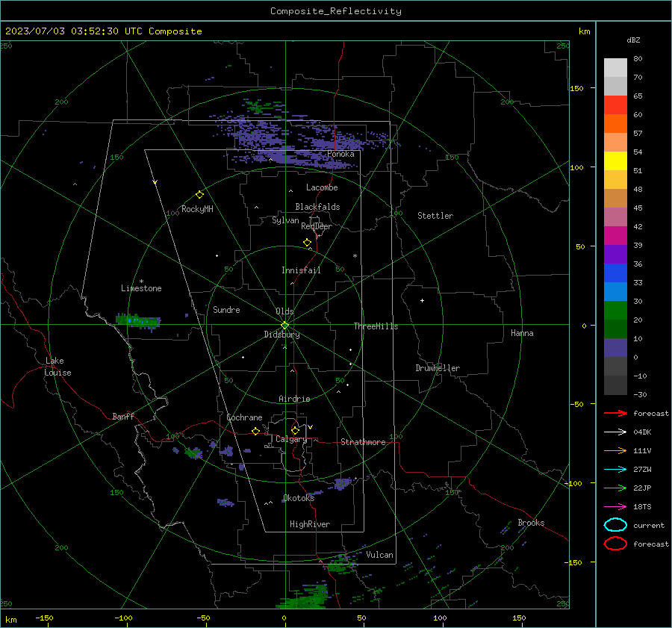Click the RedDeer city label
Viewport: 672px width, 628px height.
pyautogui.click(x=317, y=226)
